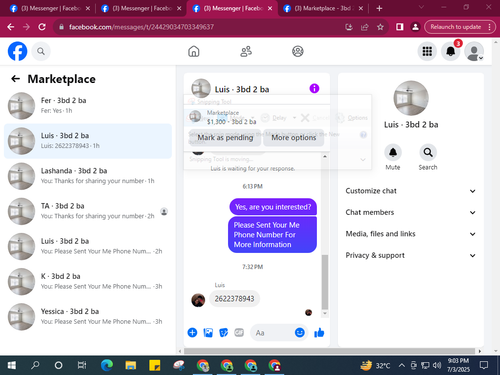Viewport: 500px width, 375px height.
Task: Click Mark as pending button
Action: pos(225,138)
